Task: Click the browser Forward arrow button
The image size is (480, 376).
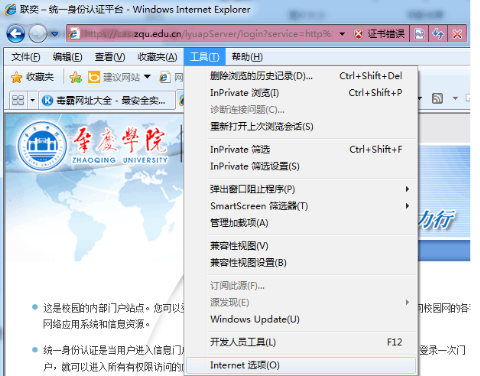Action: [x=37, y=34]
